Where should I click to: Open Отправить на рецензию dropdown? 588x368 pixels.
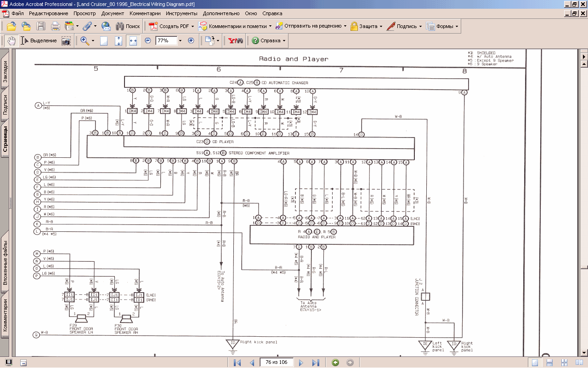pyautogui.click(x=311, y=26)
